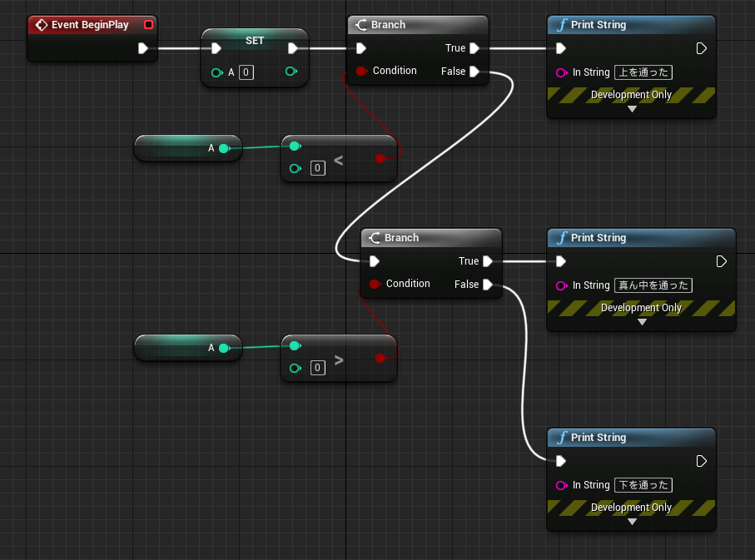Edit the 真ん中を通った In String field

(653, 285)
